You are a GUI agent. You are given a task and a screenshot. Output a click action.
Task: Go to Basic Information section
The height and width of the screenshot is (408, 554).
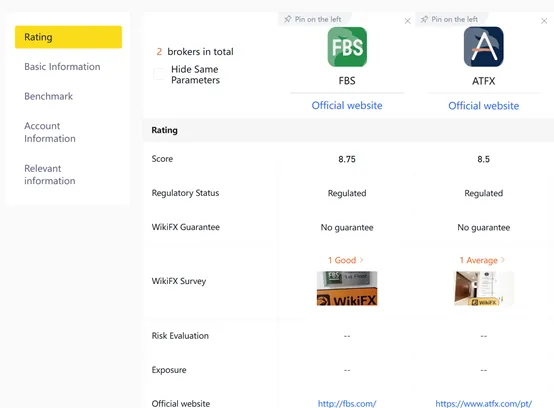tap(62, 66)
